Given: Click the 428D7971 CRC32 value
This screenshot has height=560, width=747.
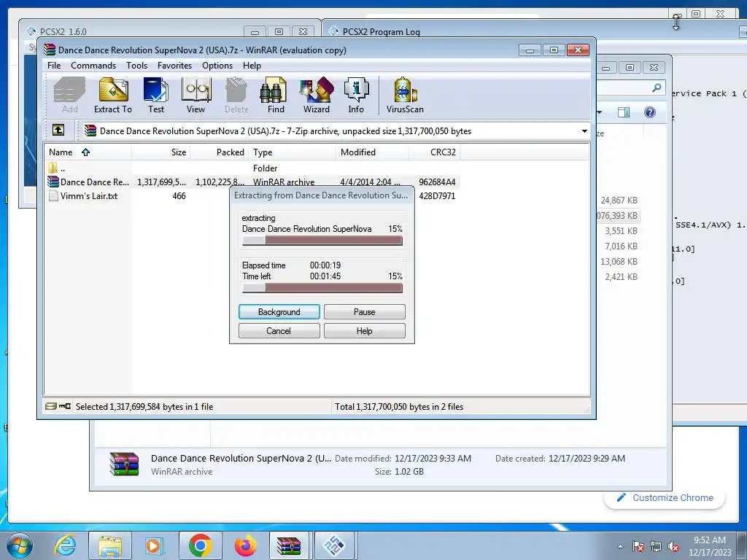Looking at the screenshot, I should coord(437,195).
